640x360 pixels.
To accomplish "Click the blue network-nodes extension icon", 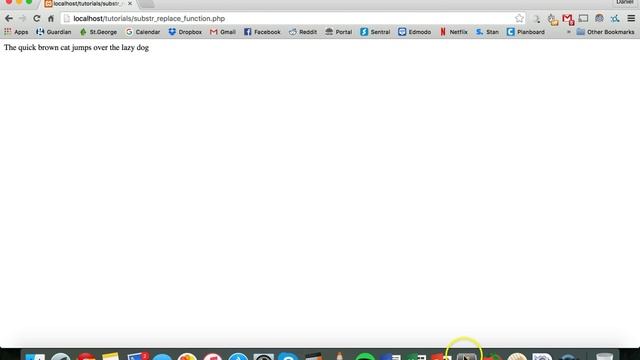I will click(x=615, y=18).
